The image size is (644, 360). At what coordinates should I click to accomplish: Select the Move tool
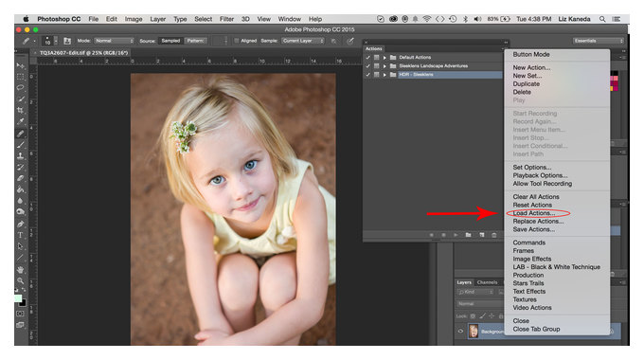[x=20, y=65]
